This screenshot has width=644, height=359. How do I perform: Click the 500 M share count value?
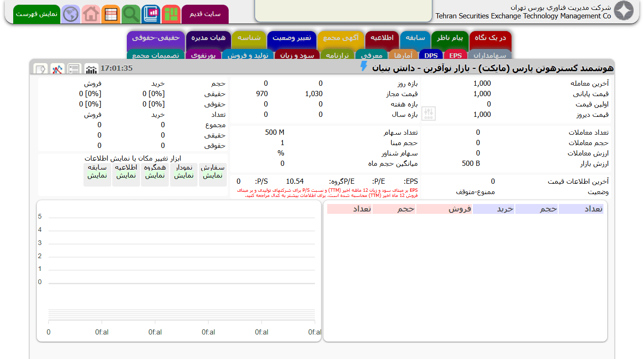click(275, 132)
